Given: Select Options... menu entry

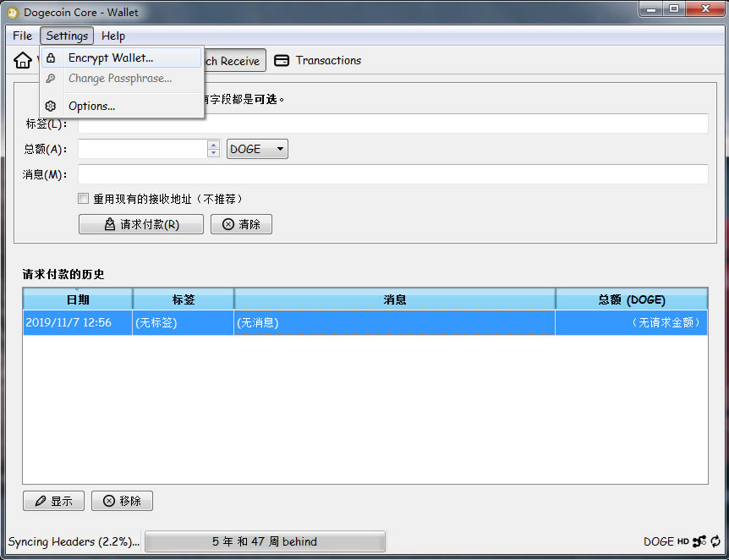Looking at the screenshot, I should click(121, 106).
